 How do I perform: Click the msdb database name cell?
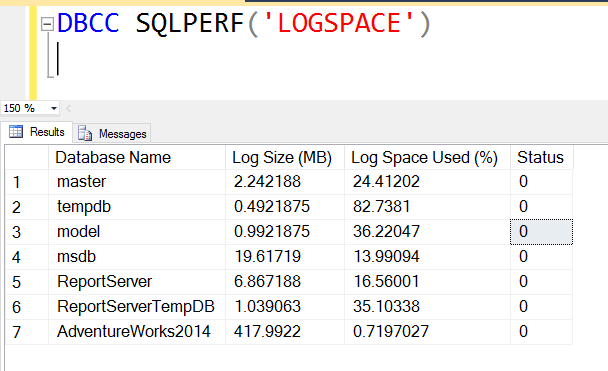tap(137, 257)
